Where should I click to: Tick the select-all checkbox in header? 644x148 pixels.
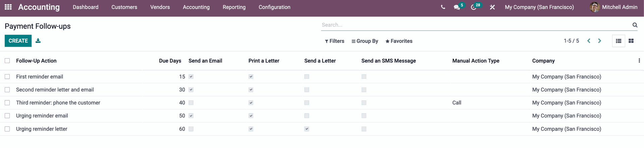[x=7, y=61]
